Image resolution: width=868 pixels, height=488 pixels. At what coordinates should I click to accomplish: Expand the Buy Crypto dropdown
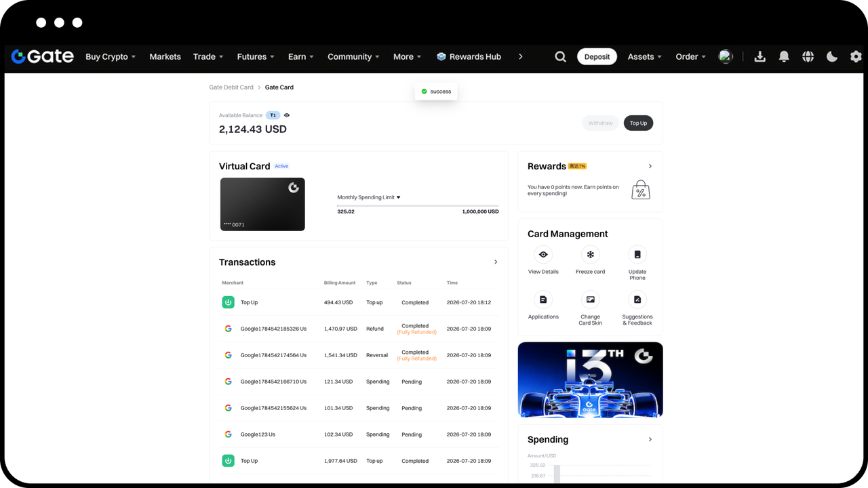coord(111,57)
